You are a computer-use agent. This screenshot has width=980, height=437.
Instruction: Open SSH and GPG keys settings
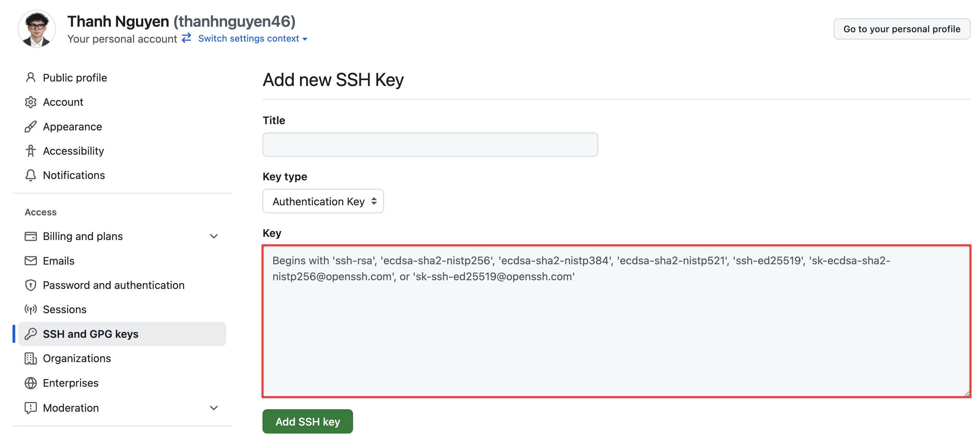point(91,334)
